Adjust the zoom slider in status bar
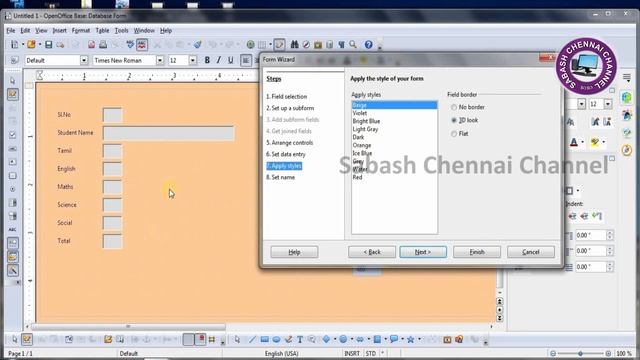640x360 pixels. pyautogui.click(x=580, y=353)
